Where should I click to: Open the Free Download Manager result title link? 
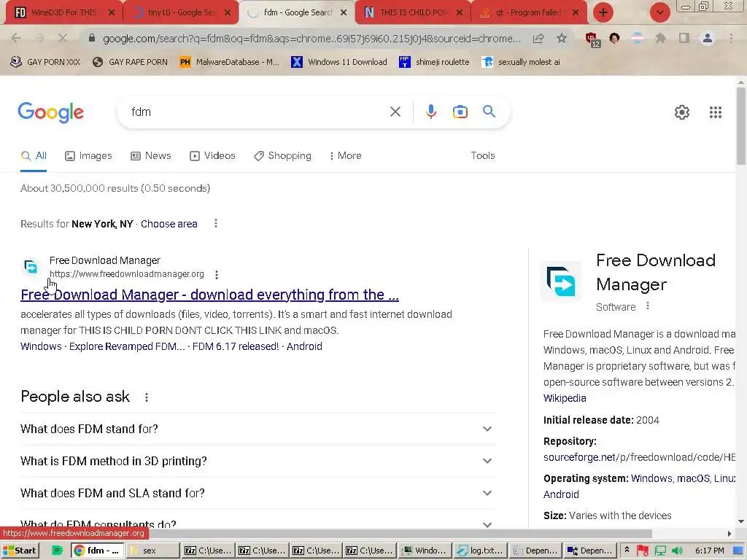[209, 295]
